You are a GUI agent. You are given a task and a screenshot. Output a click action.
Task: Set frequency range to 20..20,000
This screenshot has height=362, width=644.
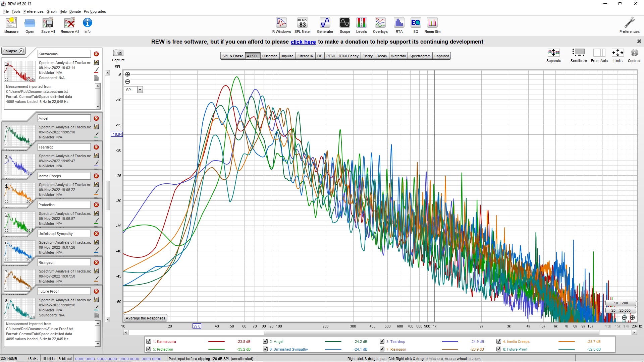click(x=621, y=310)
